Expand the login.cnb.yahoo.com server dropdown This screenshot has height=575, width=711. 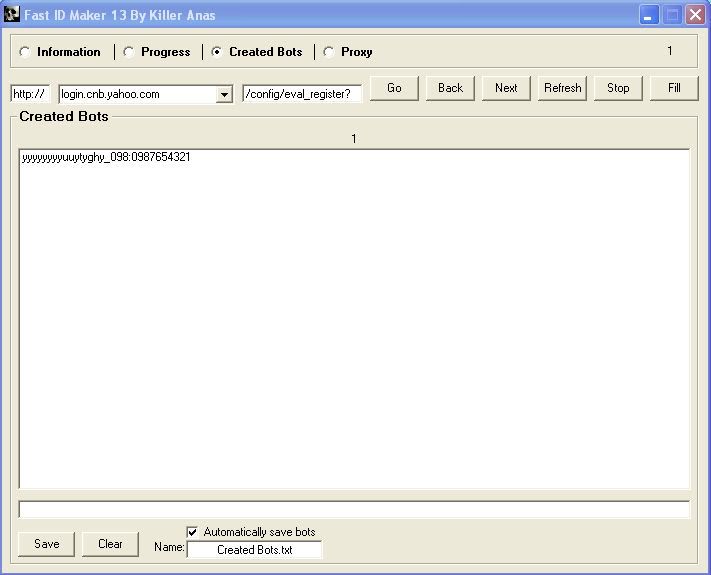click(x=225, y=94)
